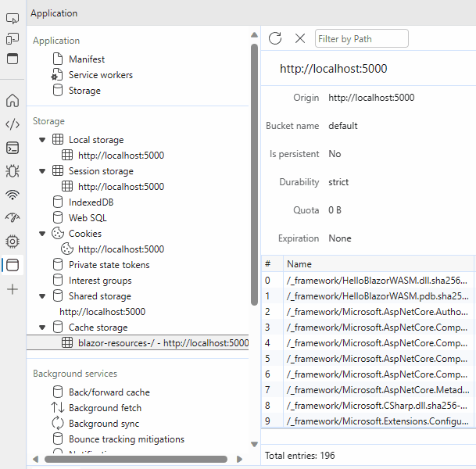Open the Network tool wifi icon
476x469 pixels.
tap(13, 195)
